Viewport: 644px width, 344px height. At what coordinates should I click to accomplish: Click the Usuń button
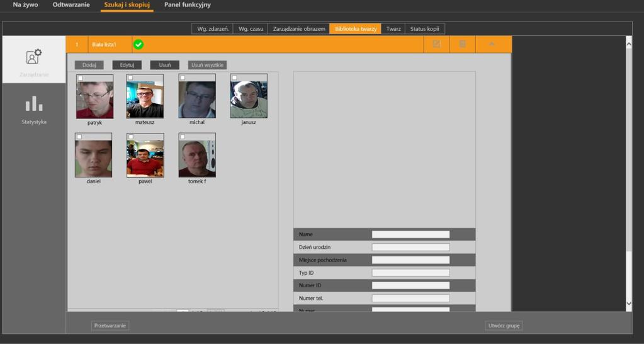click(x=165, y=65)
